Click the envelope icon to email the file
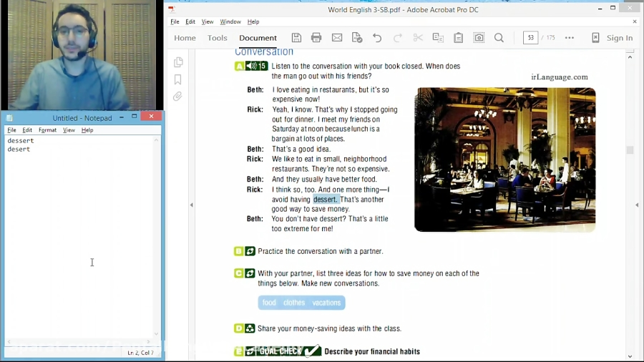Viewport: 644px width, 362px height. coord(337,38)
